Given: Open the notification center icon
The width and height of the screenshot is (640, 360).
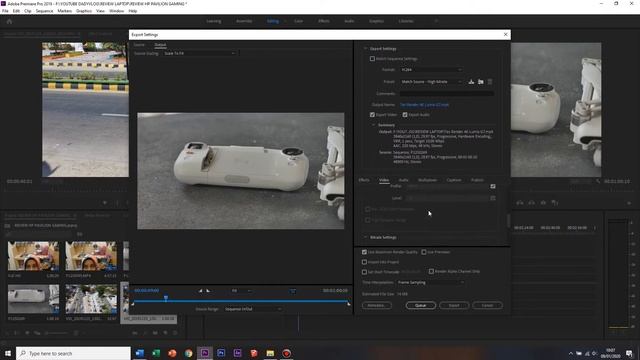Looking at the screenshot, I should 629,353.
